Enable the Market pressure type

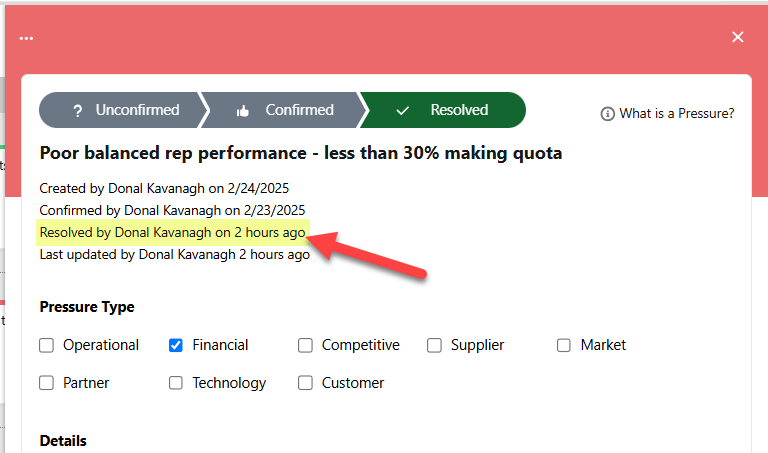tap(564, 346)
